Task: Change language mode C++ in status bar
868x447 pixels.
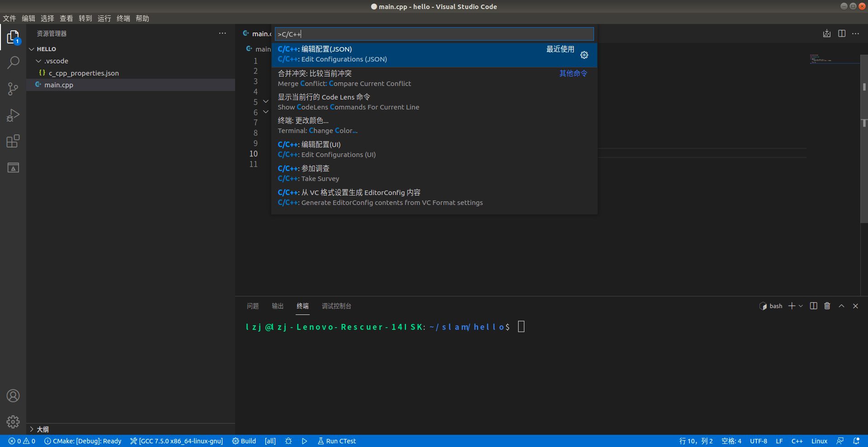Action: pyautogui.click(x=797, y=441)
